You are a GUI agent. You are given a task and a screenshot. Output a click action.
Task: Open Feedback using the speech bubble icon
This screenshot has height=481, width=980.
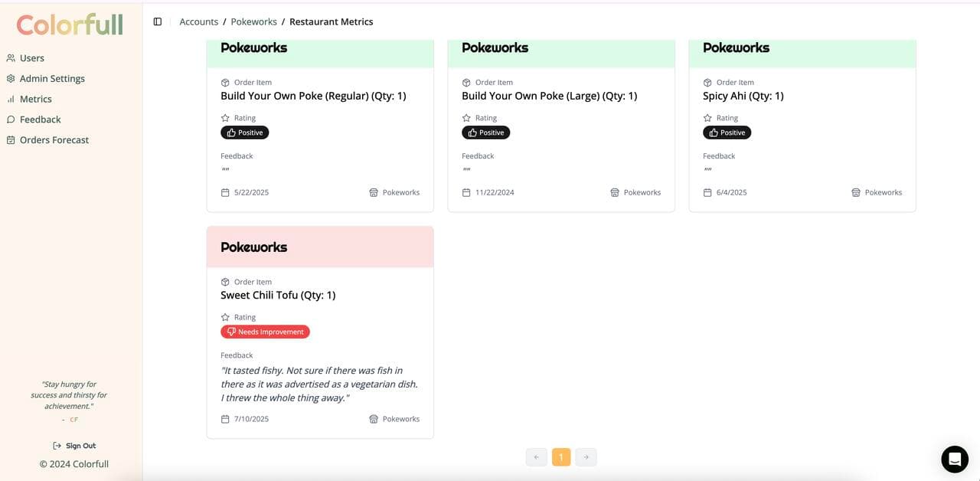click(x=10, y=119)
